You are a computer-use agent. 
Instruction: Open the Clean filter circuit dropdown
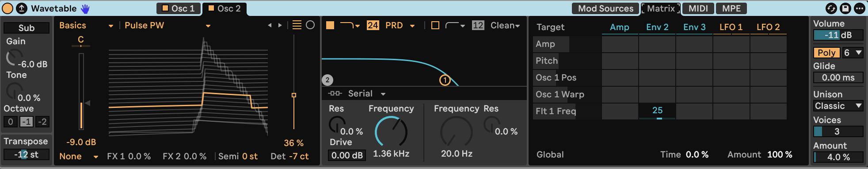505,25
